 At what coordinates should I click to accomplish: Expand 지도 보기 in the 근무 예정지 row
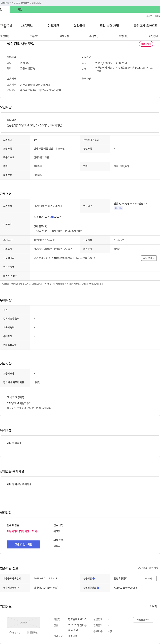(149, 258)
